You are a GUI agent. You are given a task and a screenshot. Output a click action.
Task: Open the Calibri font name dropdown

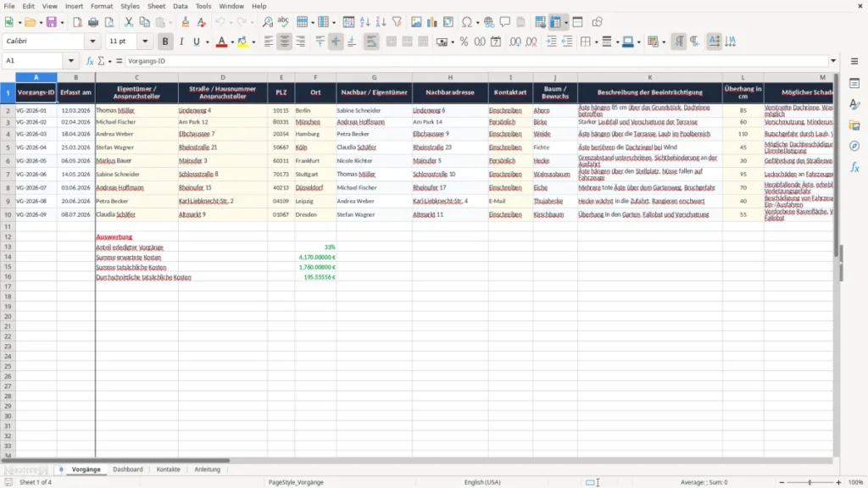click(92, 42)
